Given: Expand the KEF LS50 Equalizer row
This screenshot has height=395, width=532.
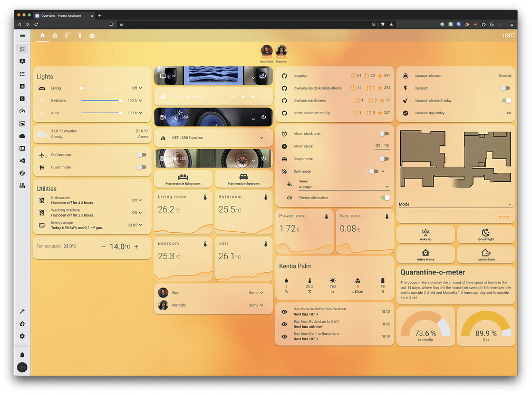Looking at the screenshot, I should (x=262, y=138).
